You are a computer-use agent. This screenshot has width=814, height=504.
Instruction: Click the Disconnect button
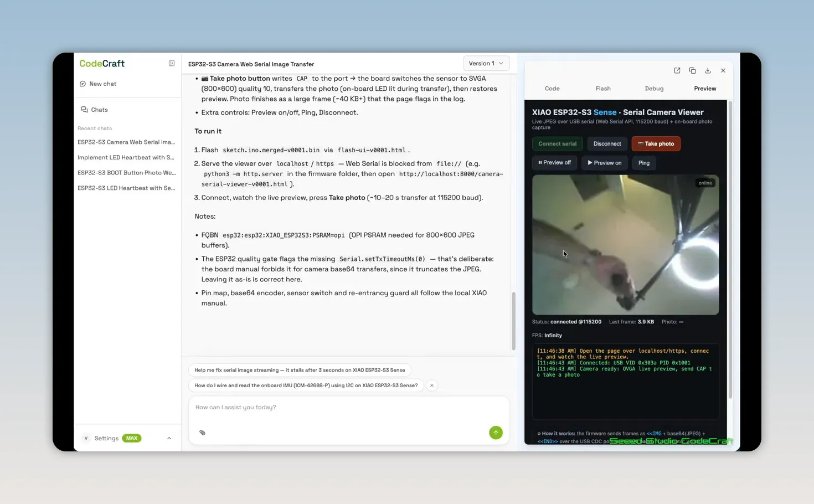tap(607, 144)
